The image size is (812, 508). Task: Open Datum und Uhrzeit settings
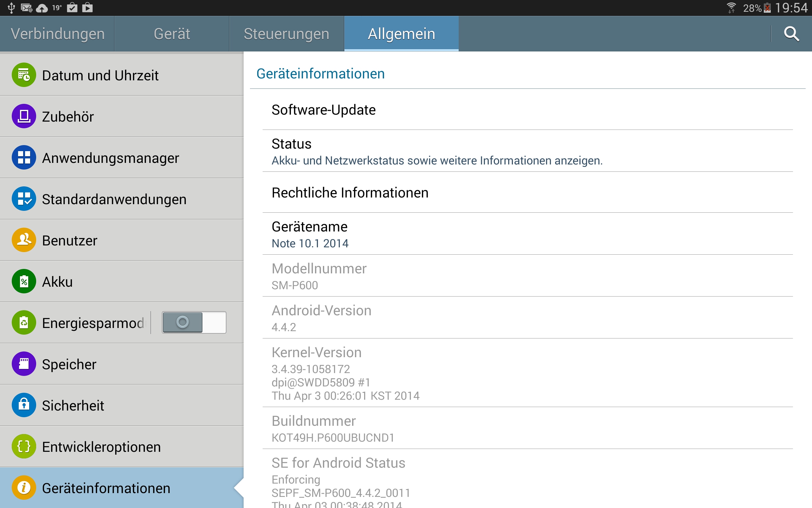tap(121, 75)
